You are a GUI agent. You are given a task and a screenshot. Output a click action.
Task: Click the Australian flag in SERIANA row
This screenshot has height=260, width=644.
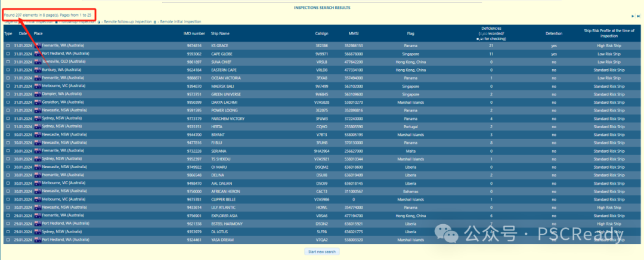pos(38,151)
